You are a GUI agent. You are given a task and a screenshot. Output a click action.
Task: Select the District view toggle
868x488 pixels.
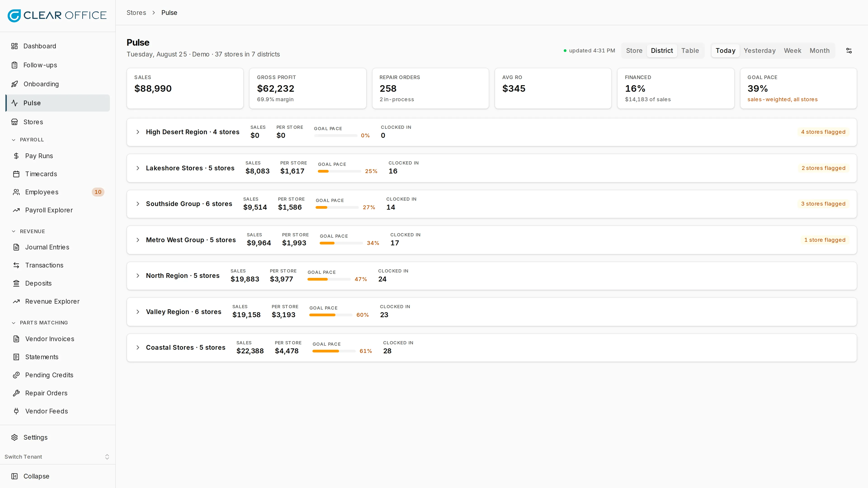(662, 51)
